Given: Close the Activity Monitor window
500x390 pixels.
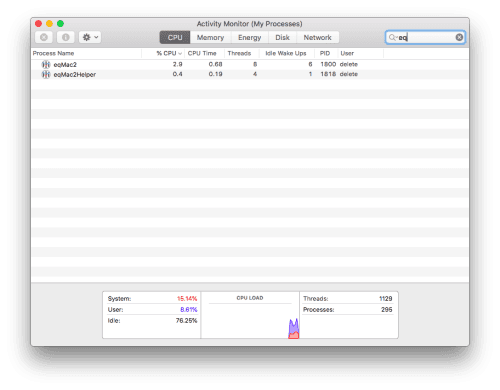Looking at the screenshot, I should tap(38, 24).
